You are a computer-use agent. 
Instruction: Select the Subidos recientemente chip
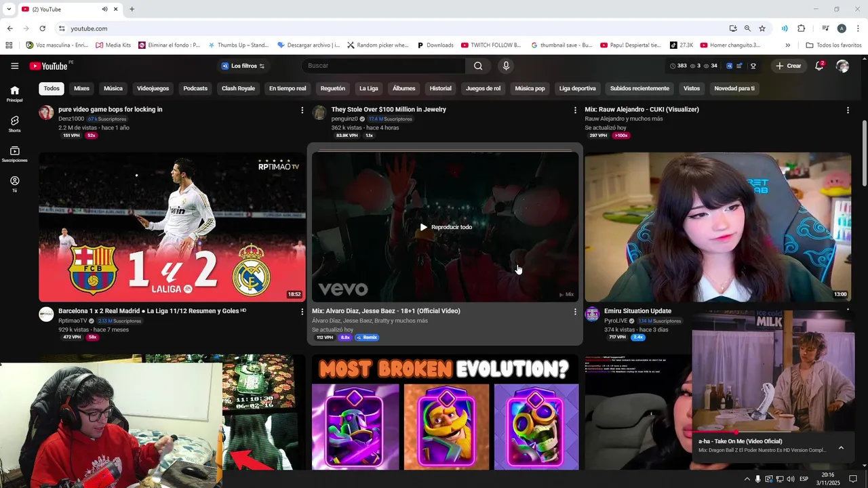639,88
